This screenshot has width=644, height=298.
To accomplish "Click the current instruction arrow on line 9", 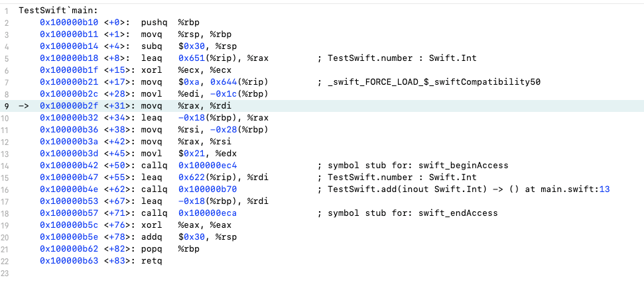I will point(23,106).
